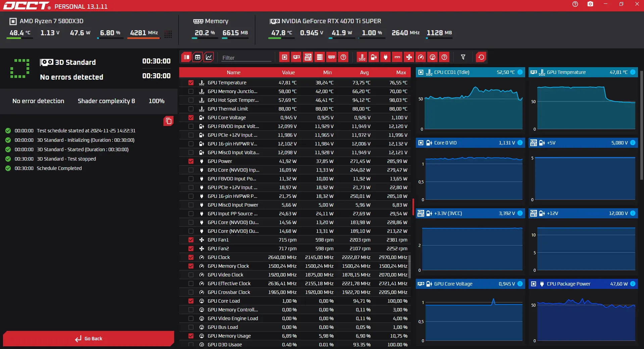Image resolution: width=644 pixels, height=349 pixels.
Task: Click the Memory header label
Action: [216, 21]
